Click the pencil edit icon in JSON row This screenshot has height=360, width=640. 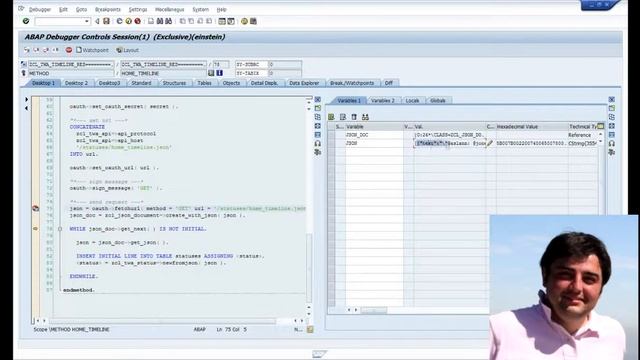(x=490, y=143)
